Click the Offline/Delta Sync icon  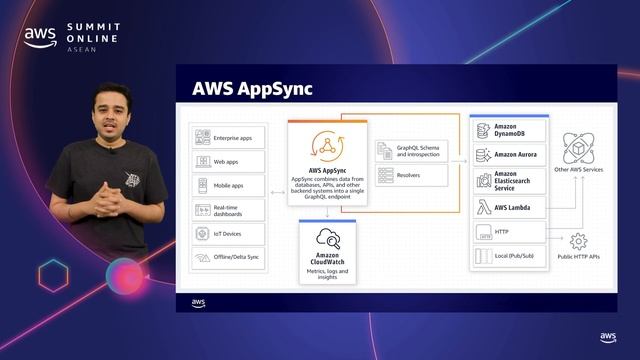(202, 258)
